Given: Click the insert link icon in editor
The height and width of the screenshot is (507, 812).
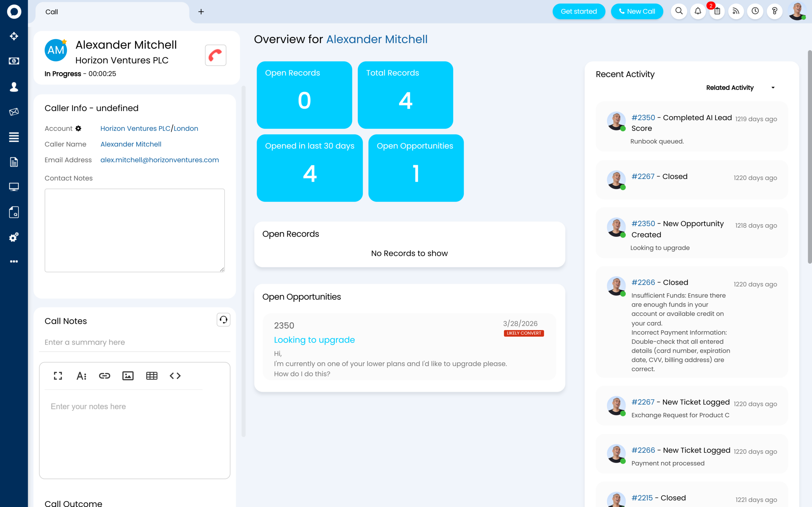Looking at the screenshot, I should tap(104, 375).
